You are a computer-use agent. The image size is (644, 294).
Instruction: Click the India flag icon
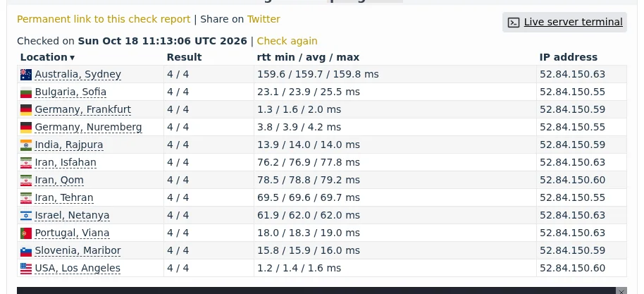click(x=26, y=145)
